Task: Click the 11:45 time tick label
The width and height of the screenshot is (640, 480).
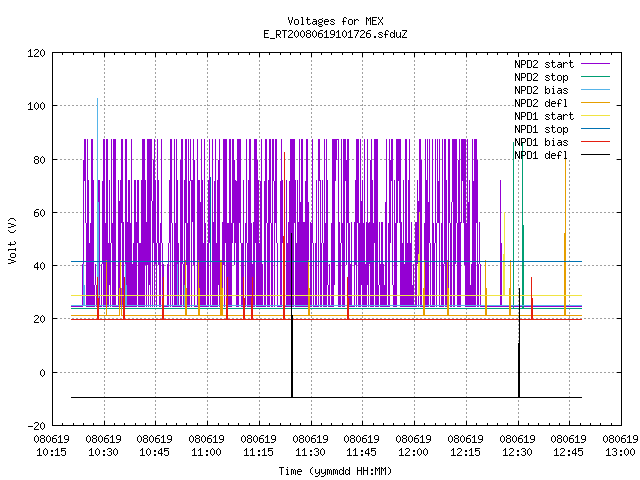Action: (362, 452)
